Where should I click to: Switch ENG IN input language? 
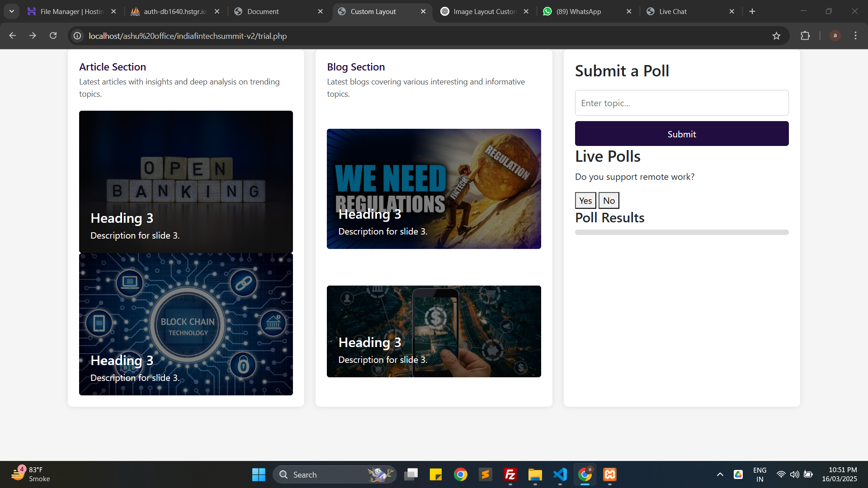point(760,474)
